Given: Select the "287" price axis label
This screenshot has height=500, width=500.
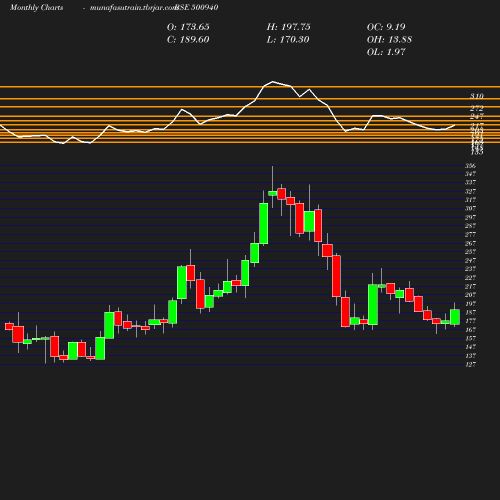Looking at the screenshot, I should click(x=470, y=226).
